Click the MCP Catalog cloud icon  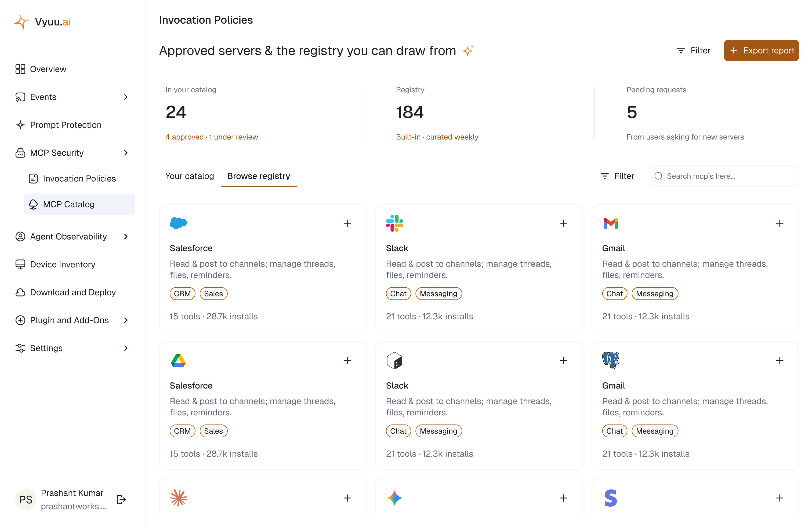point(33,204)
